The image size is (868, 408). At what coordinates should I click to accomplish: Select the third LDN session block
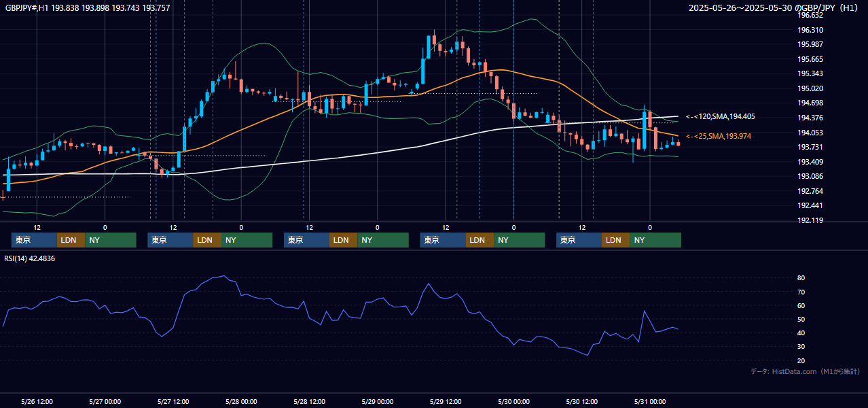pos(343,240)
